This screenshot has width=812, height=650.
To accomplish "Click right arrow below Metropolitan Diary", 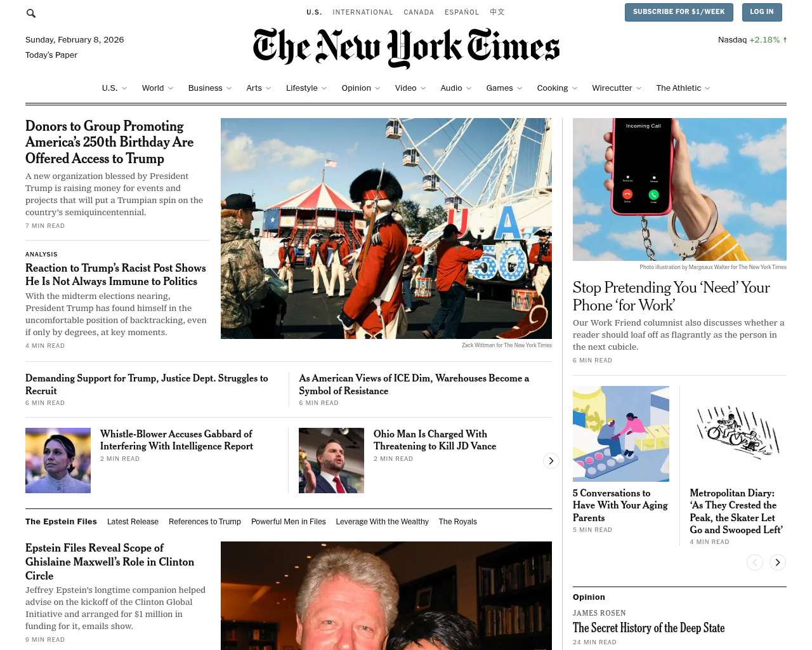I will [778, 562].
